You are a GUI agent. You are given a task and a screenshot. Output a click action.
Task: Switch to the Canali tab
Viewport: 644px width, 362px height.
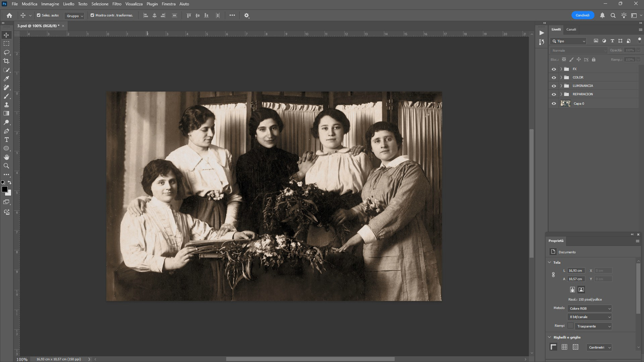click(x=571, y=30)
